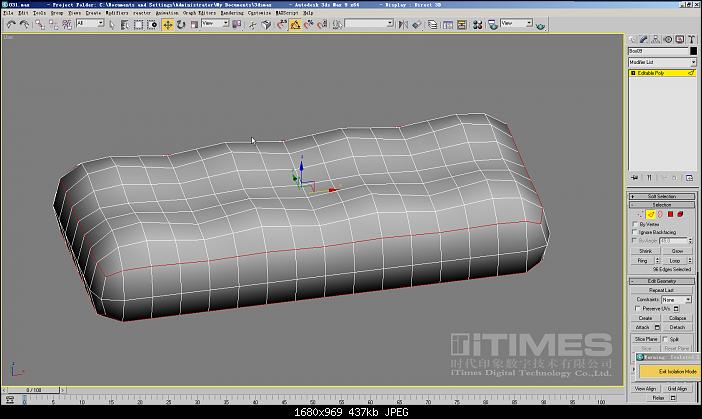Switch to the Hierarchy panel tab icon
The width and height of the screenshot is (702, 419).
pyautogui.click(x=656, y=39)
